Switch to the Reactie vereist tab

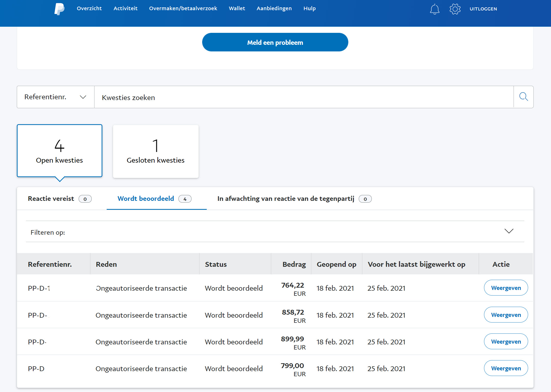(x=59, y=199)
